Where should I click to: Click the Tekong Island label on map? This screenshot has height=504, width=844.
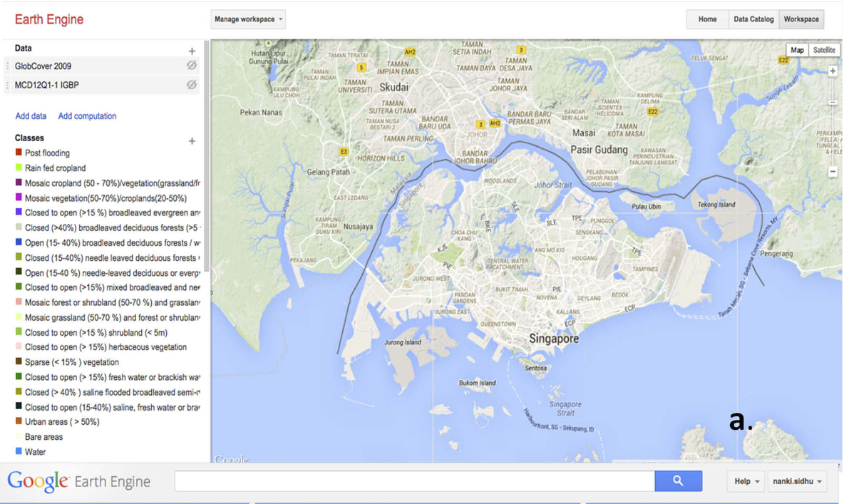click(x=716, y=205)
